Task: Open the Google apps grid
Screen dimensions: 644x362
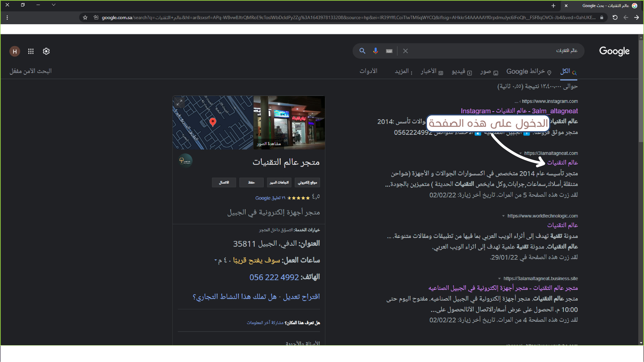Action: tap(31, 51)
